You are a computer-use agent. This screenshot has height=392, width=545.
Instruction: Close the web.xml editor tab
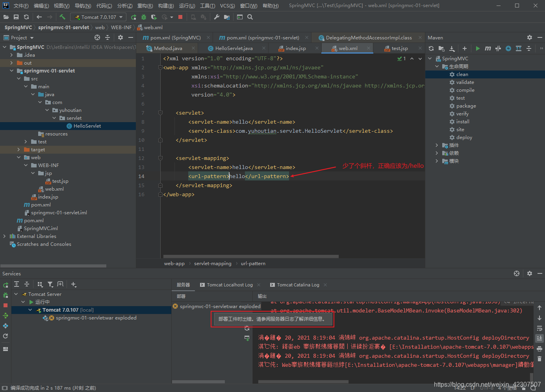[369, 48]
